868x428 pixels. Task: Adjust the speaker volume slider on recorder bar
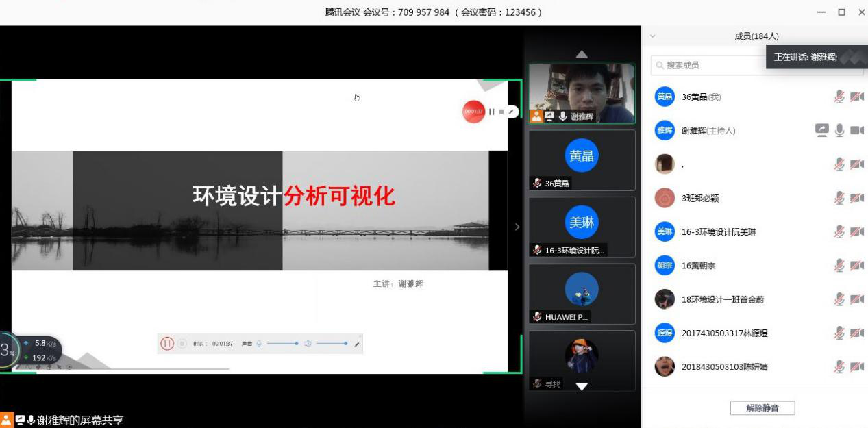coord(332,344)
